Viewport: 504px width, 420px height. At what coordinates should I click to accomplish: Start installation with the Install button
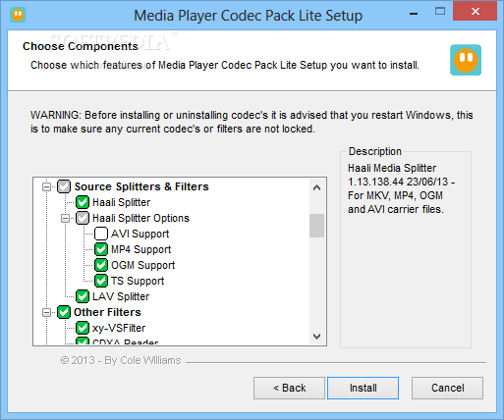(363, 388)
